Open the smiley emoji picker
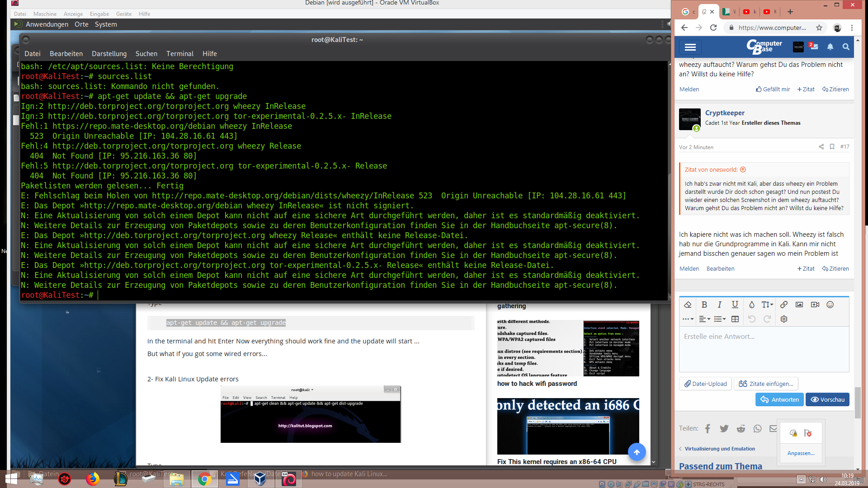 [x=830, y=305]
